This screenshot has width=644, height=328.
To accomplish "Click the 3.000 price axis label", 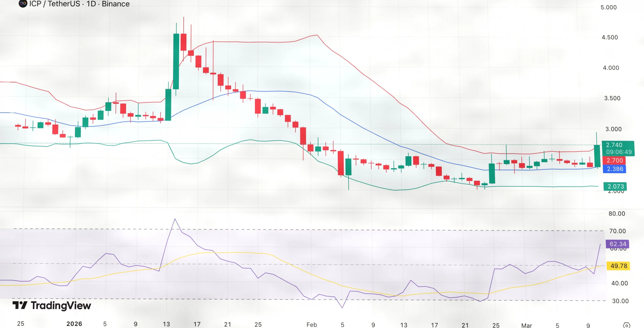I will click(x=613, y=129).
